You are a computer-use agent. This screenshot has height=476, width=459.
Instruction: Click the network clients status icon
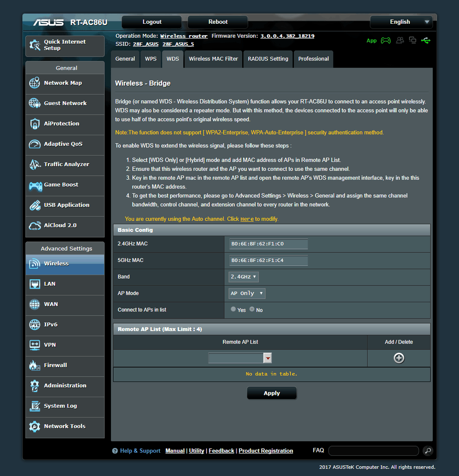pos(412,40)
